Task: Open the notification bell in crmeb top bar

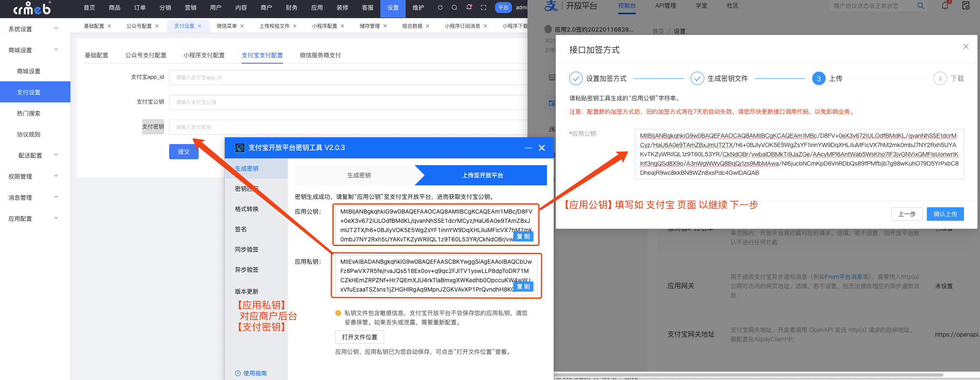Action: click(469, 7)
